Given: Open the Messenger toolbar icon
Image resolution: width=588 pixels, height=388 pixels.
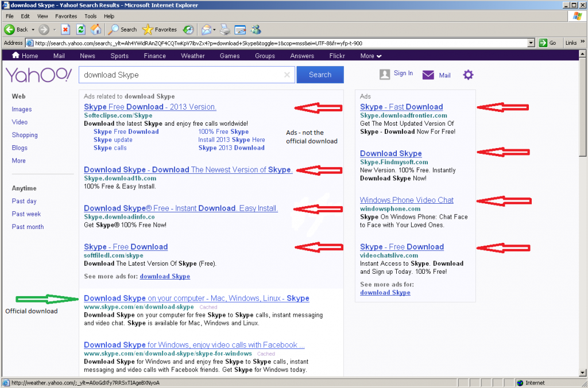Looking at the screenshot, I should tap(256, 30).
